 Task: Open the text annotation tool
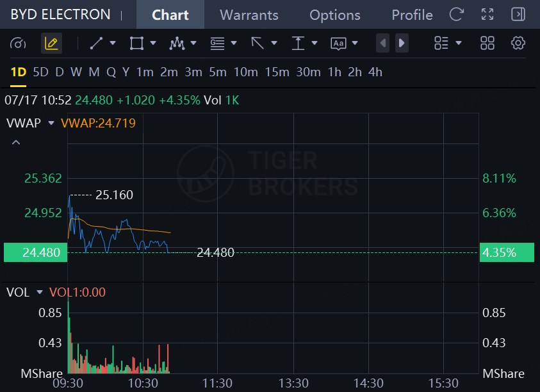coord(338,44)
